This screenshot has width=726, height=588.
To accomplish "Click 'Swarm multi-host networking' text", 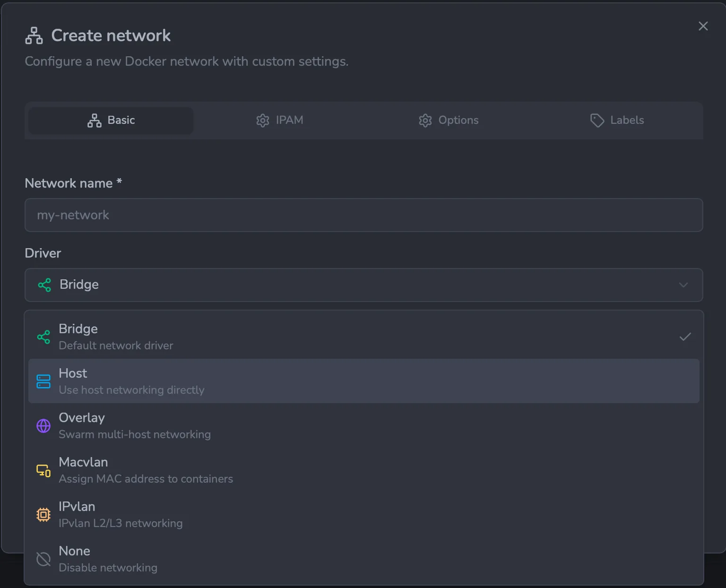I will (135, 434).
